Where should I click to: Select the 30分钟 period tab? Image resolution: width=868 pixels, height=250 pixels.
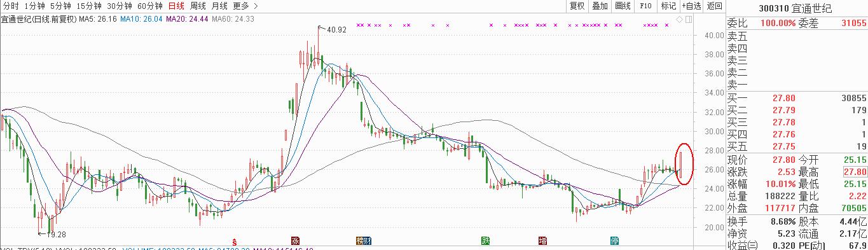point(120,6)
